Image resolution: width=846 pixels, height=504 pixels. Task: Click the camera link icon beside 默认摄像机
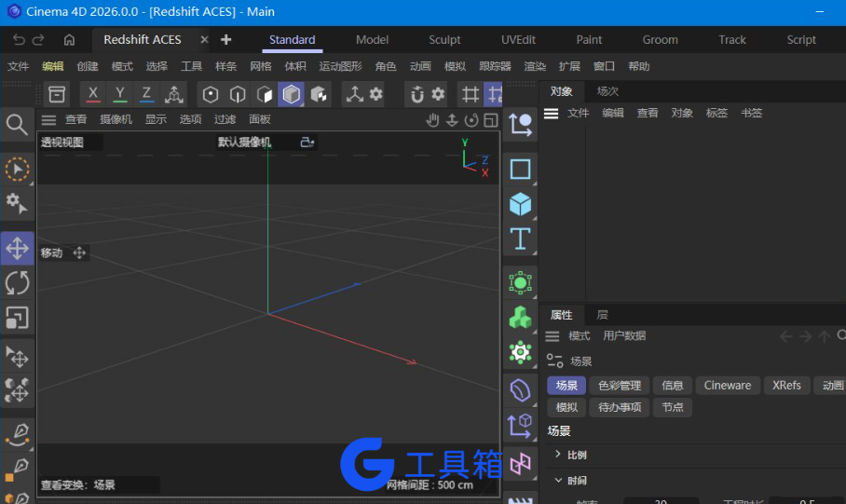307,142
